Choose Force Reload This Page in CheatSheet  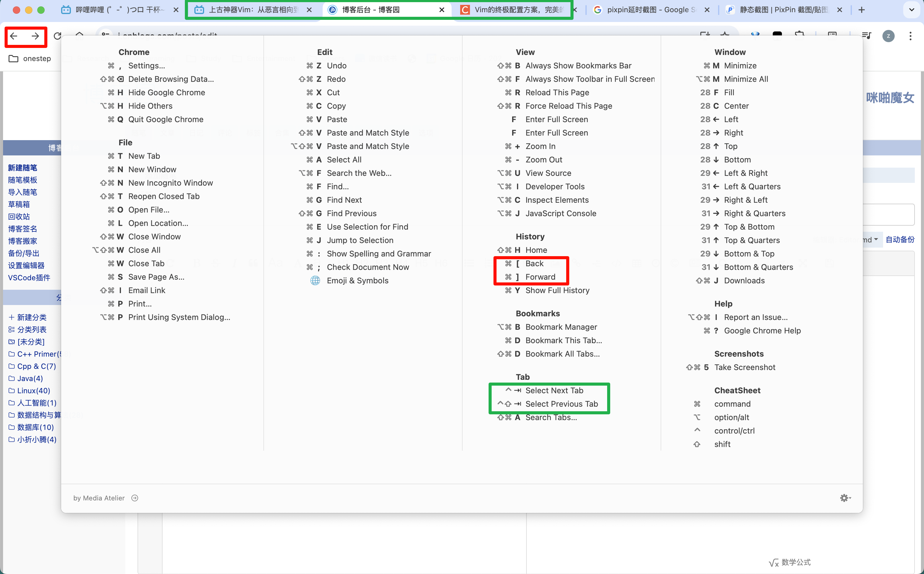pos(569,106)
